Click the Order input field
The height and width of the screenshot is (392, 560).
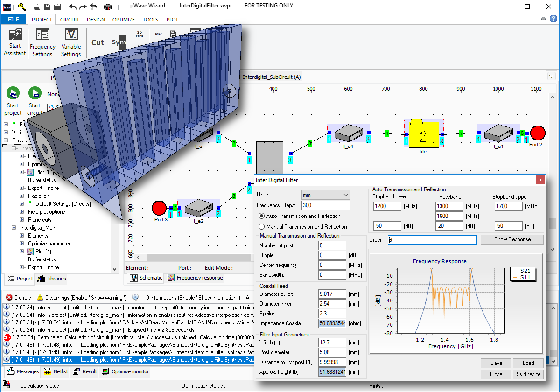click(x=432, y=239)
